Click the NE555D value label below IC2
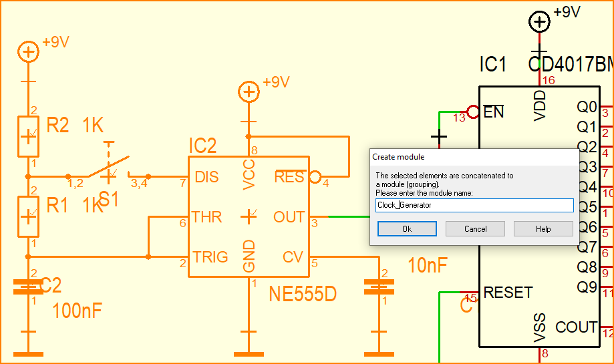 303,294
